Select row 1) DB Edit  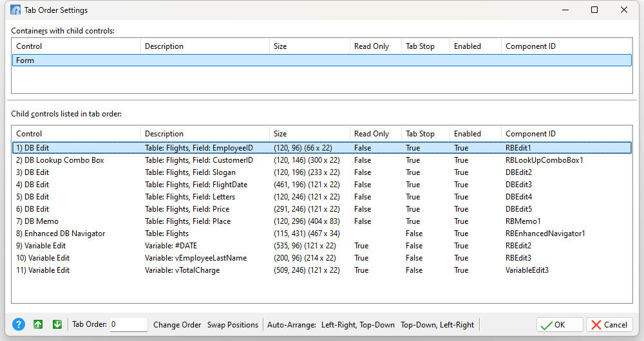pyautogui.click(x=322, y=148)
